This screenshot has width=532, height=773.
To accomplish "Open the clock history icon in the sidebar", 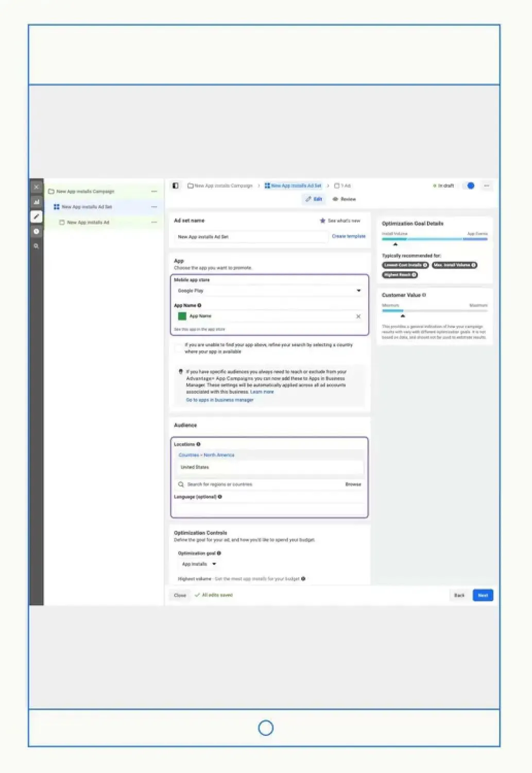I will tap(36, 232).
